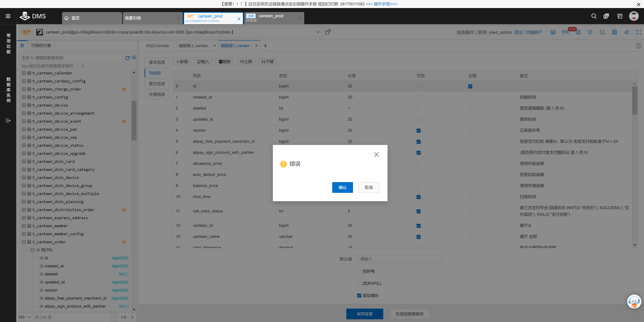This screenshot has height=322, width=644.
Task: Open the hamburger menu in top-left corner
Action: 8,16
